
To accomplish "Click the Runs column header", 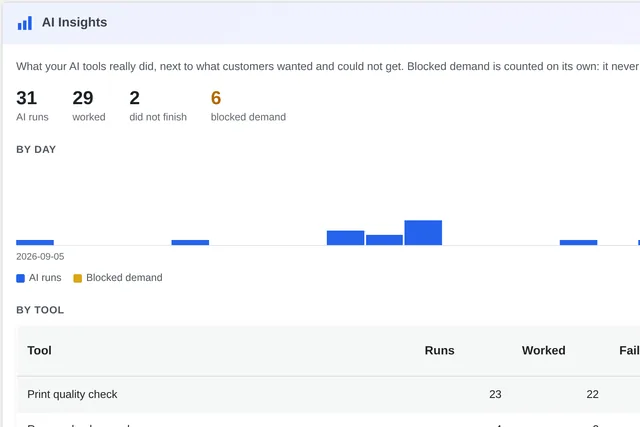I will (439, 350).
